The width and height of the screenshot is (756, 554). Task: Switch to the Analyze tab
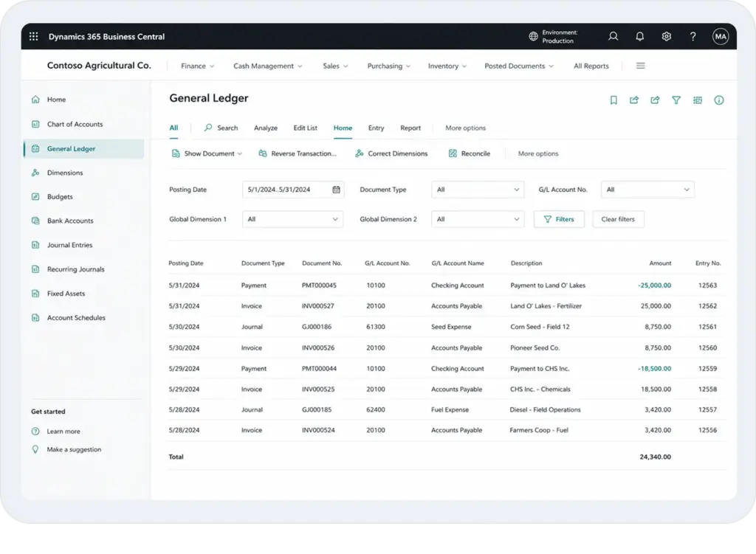[x=266, y=128]
